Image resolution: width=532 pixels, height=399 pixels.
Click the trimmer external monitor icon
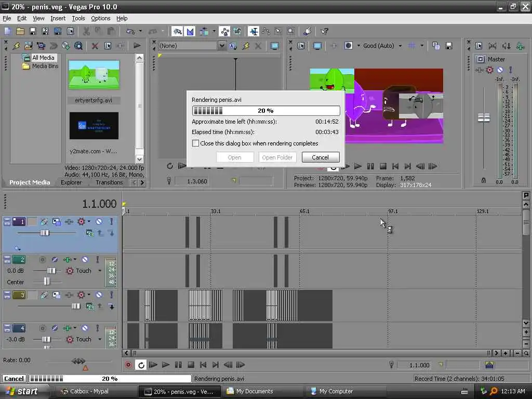click(275, 46)
